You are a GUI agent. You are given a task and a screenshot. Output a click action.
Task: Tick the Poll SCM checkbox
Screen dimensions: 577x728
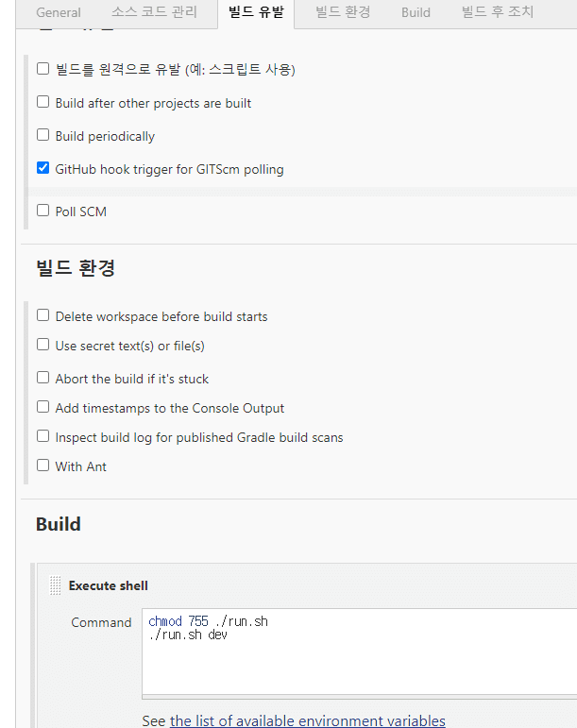pos(43,211)
